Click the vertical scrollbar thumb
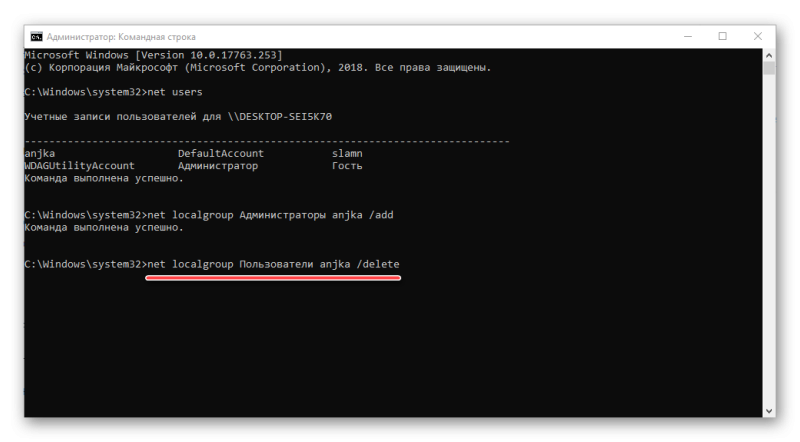This screenshot has height=442, width=800. point(769,68)
